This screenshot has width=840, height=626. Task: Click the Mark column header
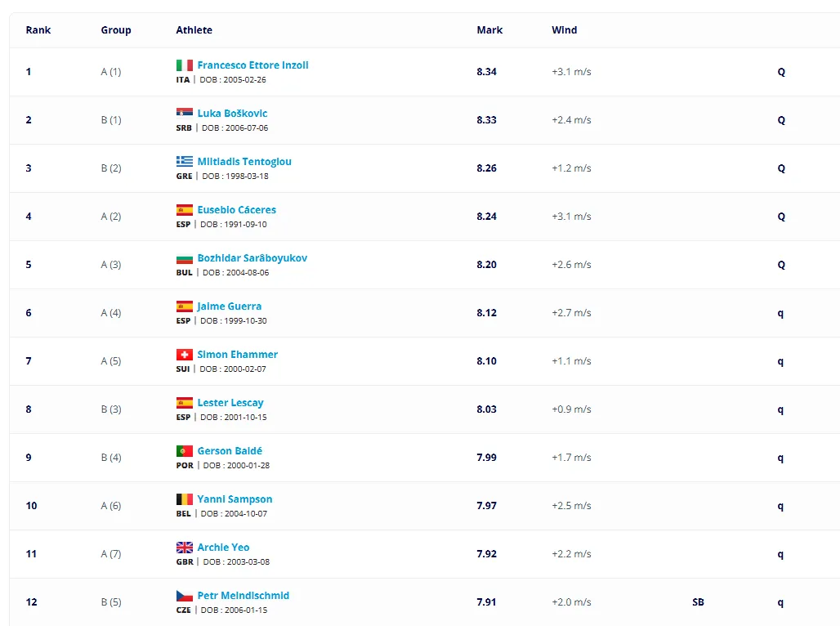tap(489, 30)
